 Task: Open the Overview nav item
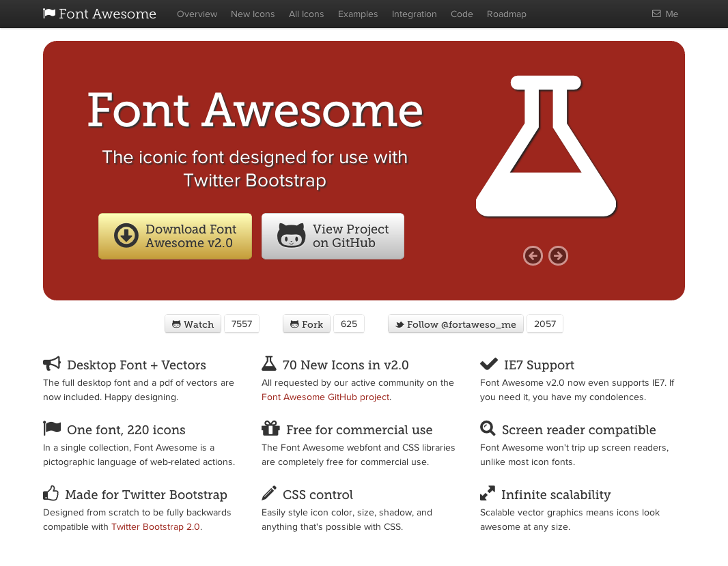tap(197, 14)
